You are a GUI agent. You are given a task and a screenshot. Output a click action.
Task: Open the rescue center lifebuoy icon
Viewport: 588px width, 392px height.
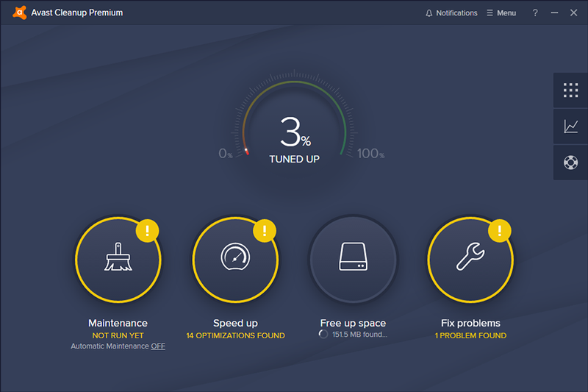[571, 163]
